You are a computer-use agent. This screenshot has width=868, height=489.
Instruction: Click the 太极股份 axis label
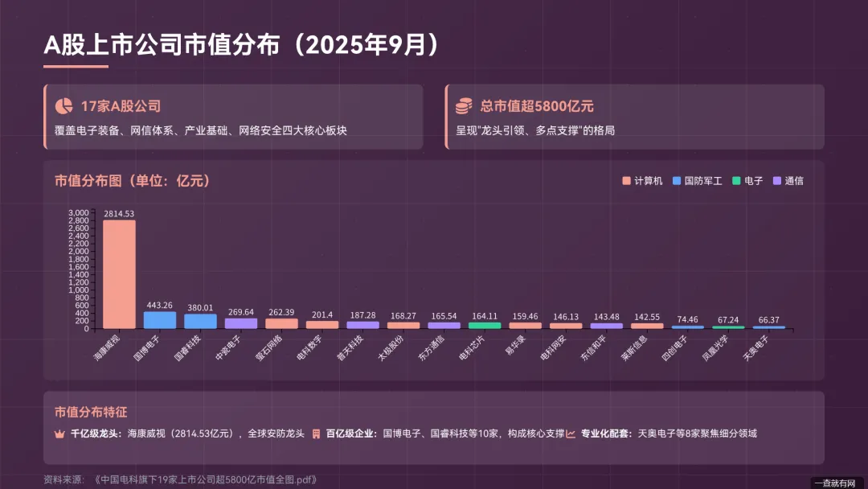click(391, 347)
